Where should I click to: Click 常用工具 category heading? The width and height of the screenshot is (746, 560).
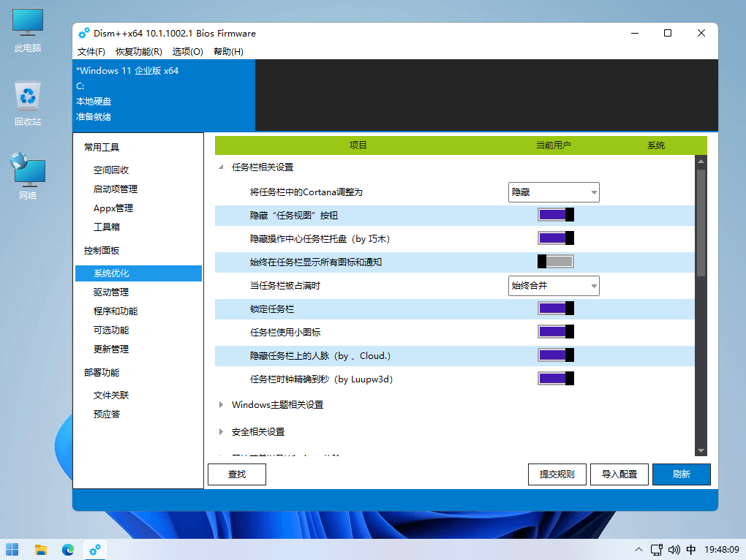(x=102, y=148)
